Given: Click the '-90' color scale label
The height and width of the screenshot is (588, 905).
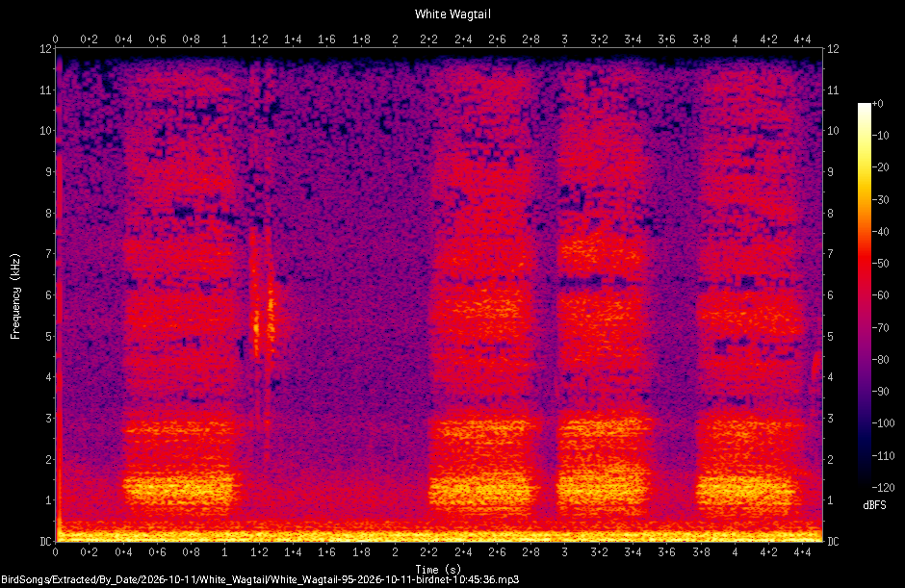Looking at the screenshot, I should click(x=880, y=392).
